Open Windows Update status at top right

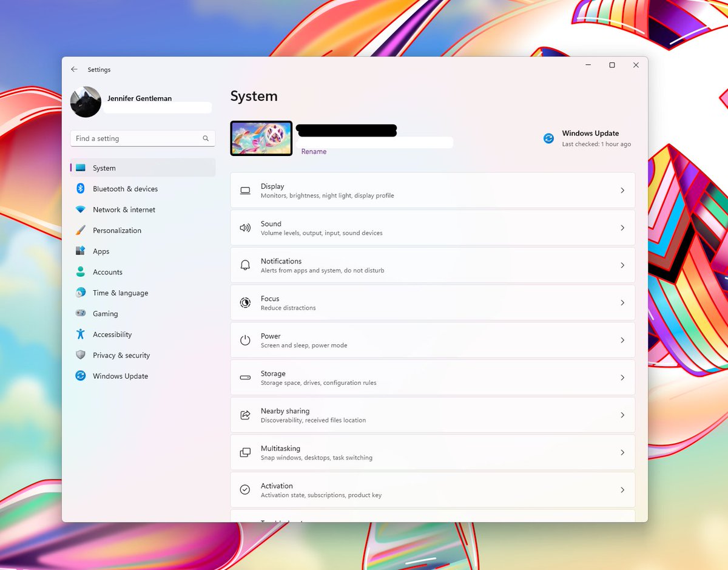[587, 138]
